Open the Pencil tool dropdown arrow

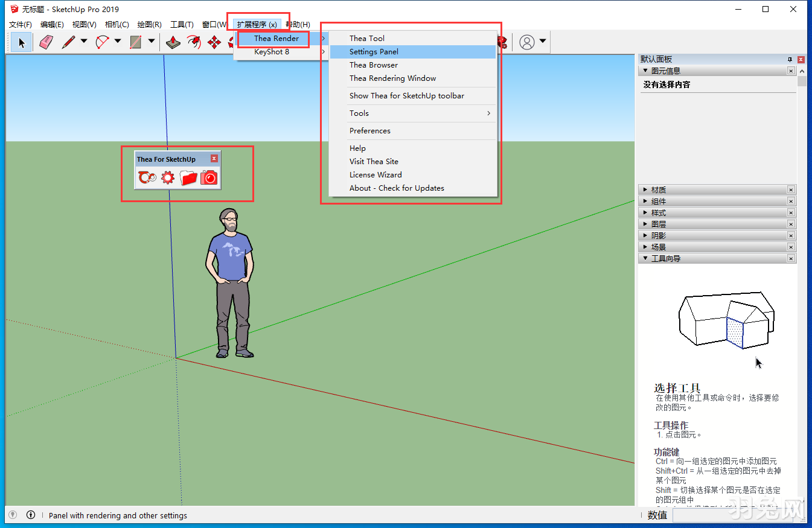[x=84, y=42]
